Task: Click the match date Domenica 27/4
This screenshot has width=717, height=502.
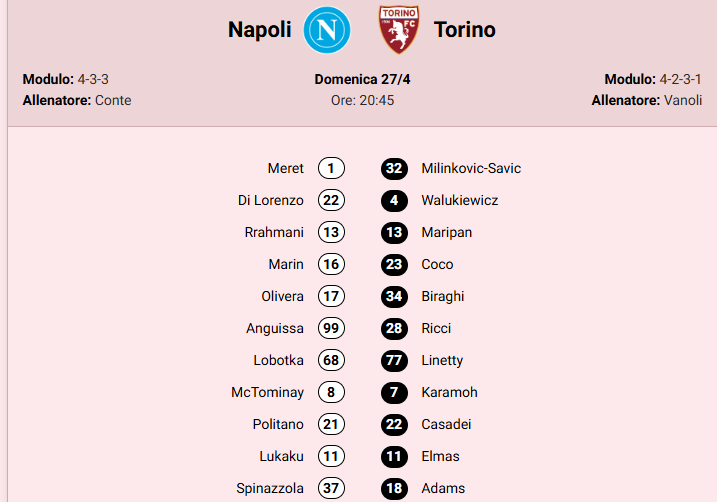Action: pyautogui.click(x=362, y=79)
